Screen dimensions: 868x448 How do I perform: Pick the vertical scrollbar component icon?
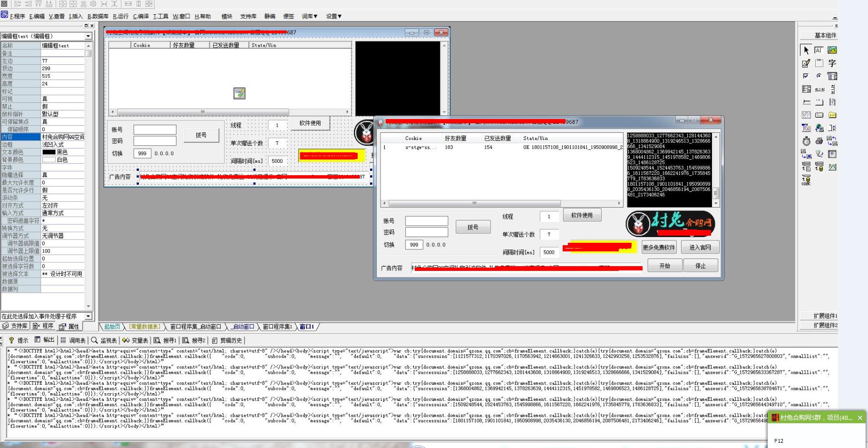[832, 89]
